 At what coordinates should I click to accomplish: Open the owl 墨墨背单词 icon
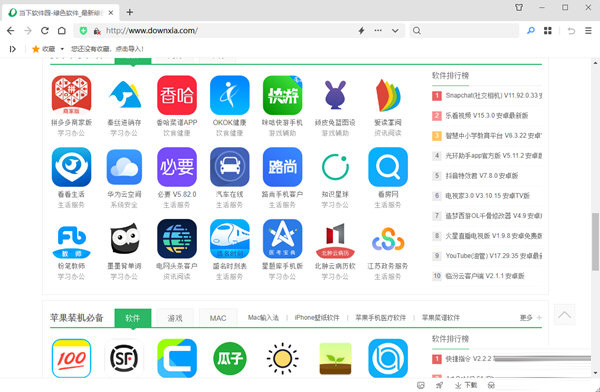point(124,239)
